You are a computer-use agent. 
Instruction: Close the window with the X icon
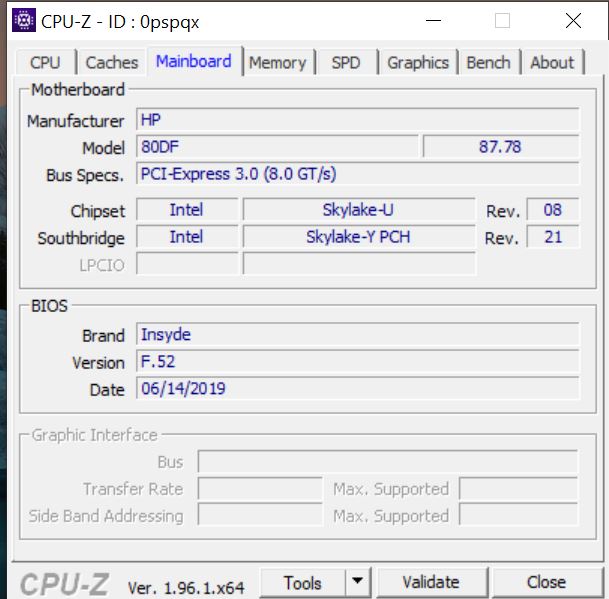[573, 20]
